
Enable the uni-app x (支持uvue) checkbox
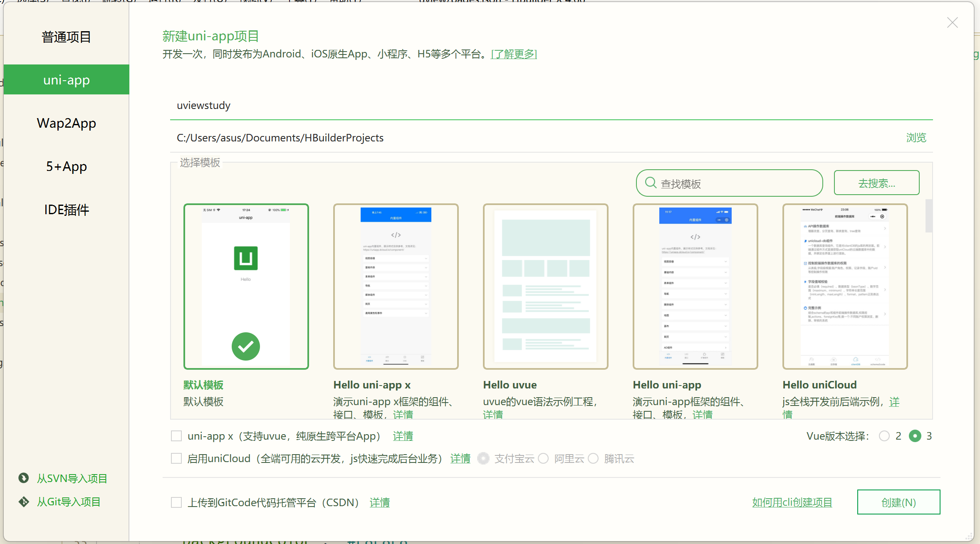(x=176, y=435)
